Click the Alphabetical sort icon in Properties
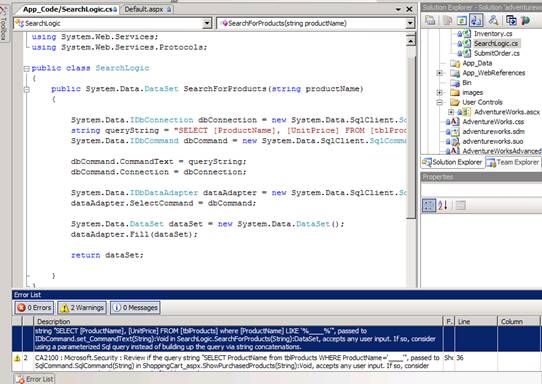The image size is (542, 384). (443, 205)
